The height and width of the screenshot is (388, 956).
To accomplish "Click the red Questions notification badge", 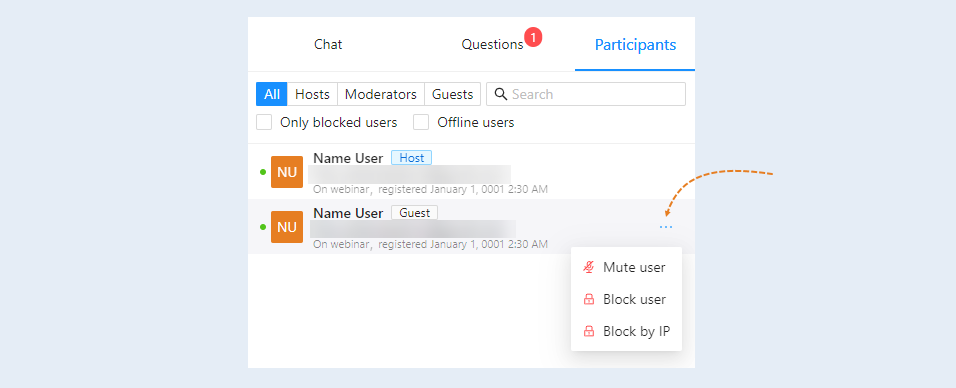I will tap(533, 38).
